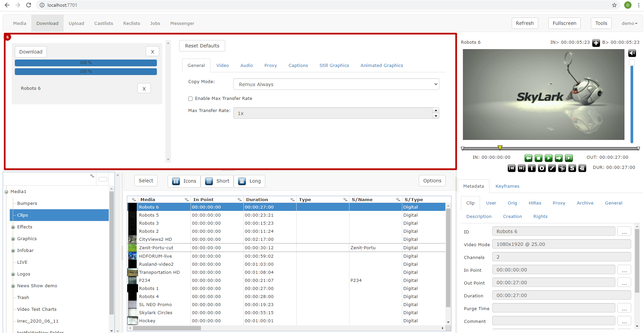The height and width of the screenshot is (333, 644).
Task: Open filter icon on S/Name column header
Action: [x=398, y=200]
